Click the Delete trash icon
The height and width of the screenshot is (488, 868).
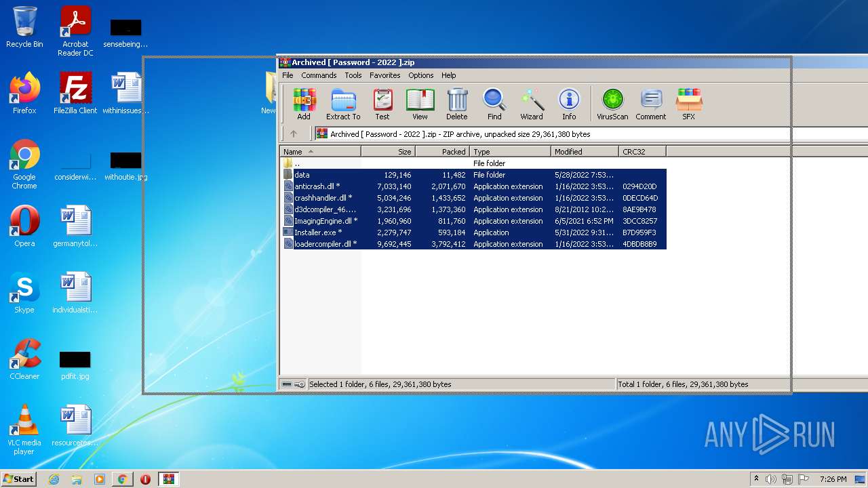457,104
